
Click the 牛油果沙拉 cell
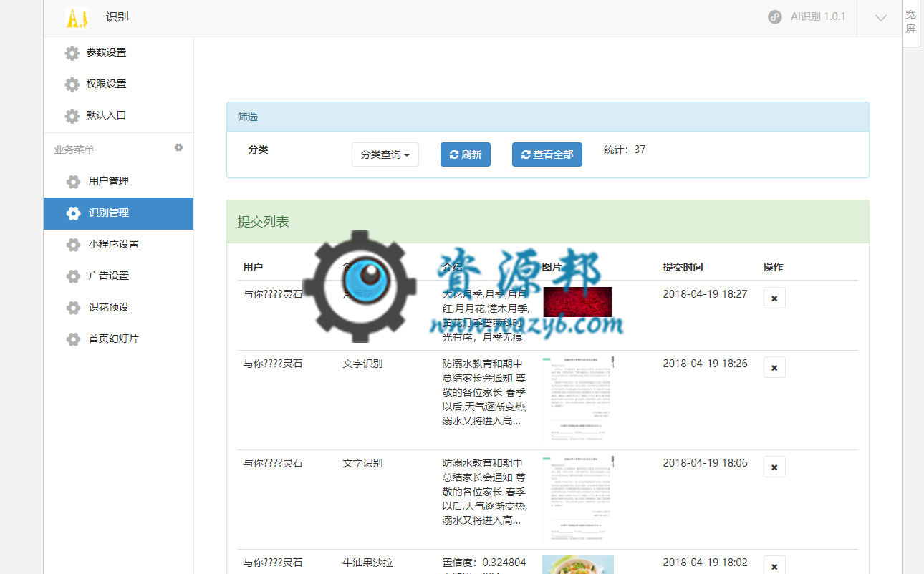coord(368,563)
